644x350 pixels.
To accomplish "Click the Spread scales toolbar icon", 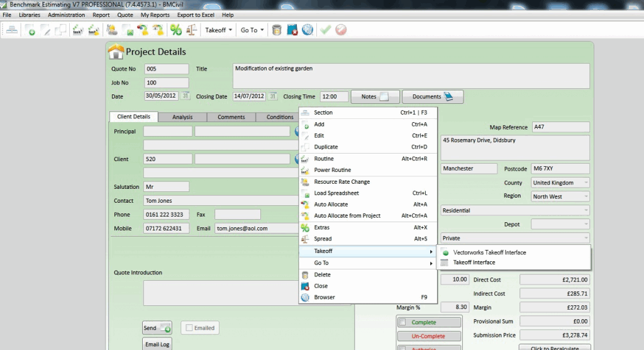I will click(x=191, y=30).
